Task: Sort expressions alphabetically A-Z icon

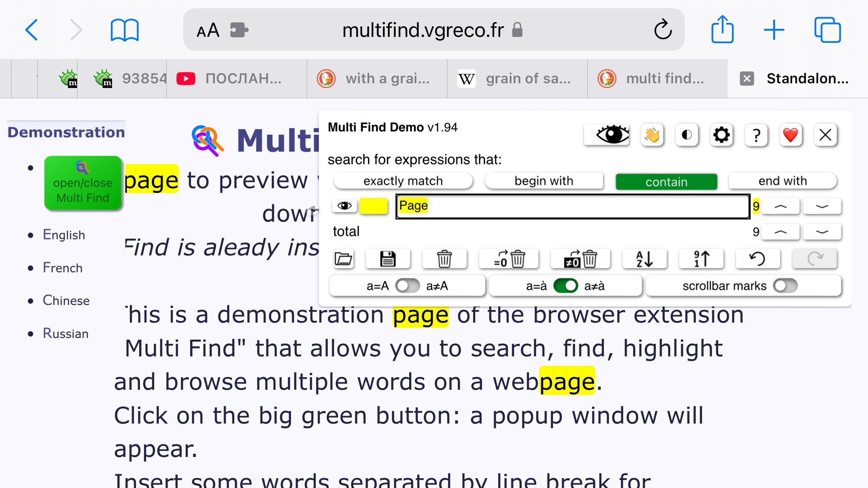Action: pyautogui.click(x=644, y=259)
